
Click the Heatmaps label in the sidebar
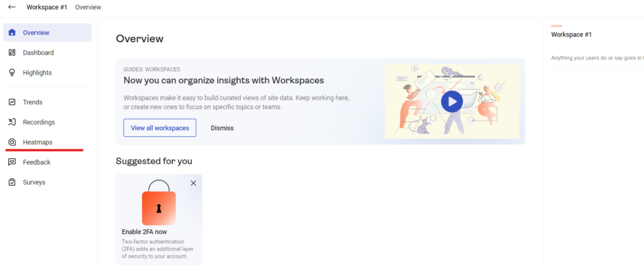[38, 143]
